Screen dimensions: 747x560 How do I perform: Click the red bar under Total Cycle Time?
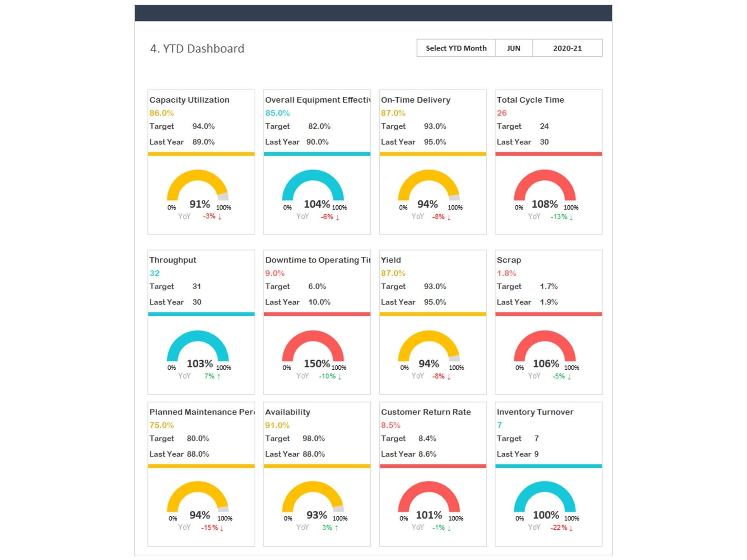tap(549, 154)
